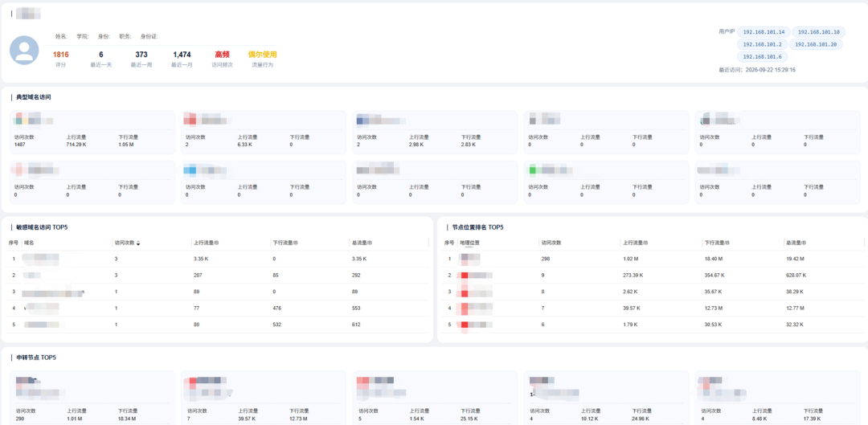Screen dimensions: 868x425
Task: Click value 207 in sensitive domain table
Action: [199, 275]
